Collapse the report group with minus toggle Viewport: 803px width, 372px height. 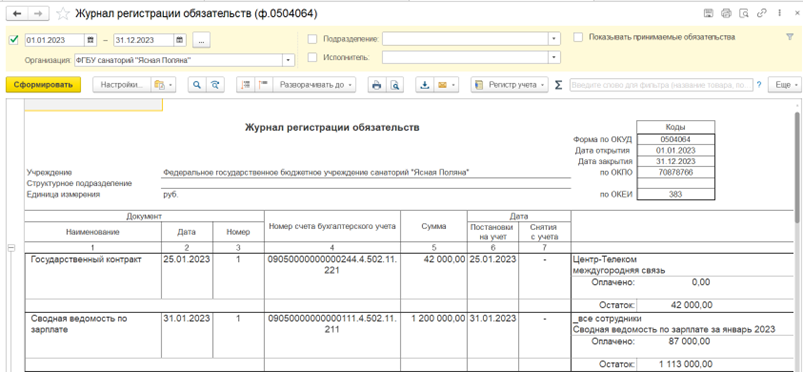point(11,249)
